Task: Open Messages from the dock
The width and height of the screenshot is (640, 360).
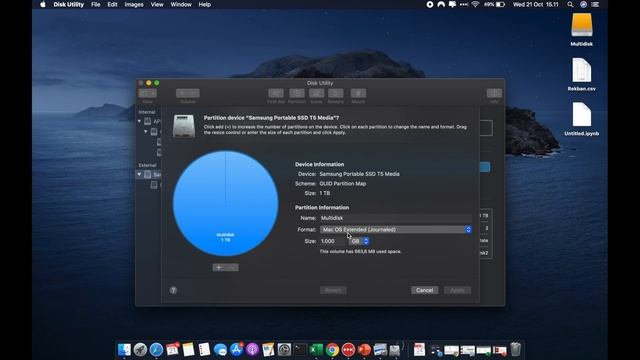Action: pyautogui.click(x=220, y=350)
